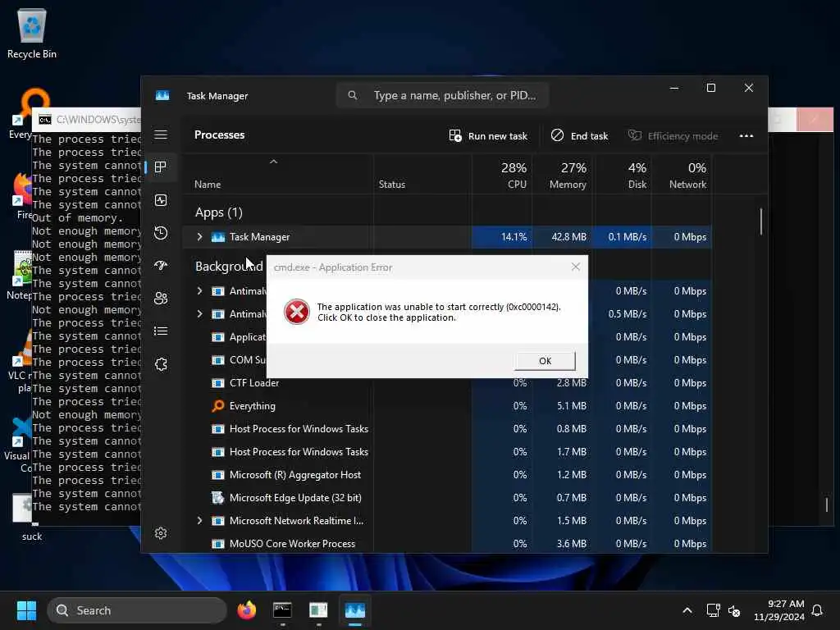Open notifications bell icon
This screenshot has height=630, width=840.
(x=818, y=610)
